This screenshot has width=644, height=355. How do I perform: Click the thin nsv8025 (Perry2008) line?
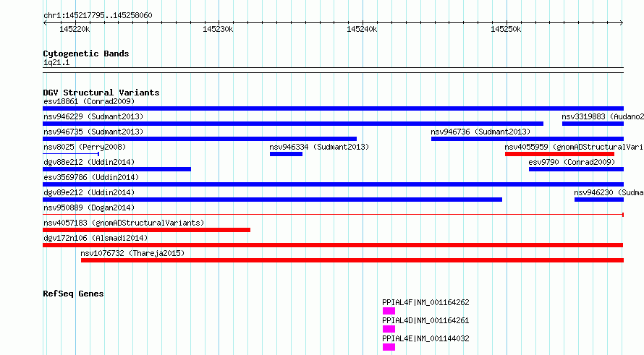71,154
